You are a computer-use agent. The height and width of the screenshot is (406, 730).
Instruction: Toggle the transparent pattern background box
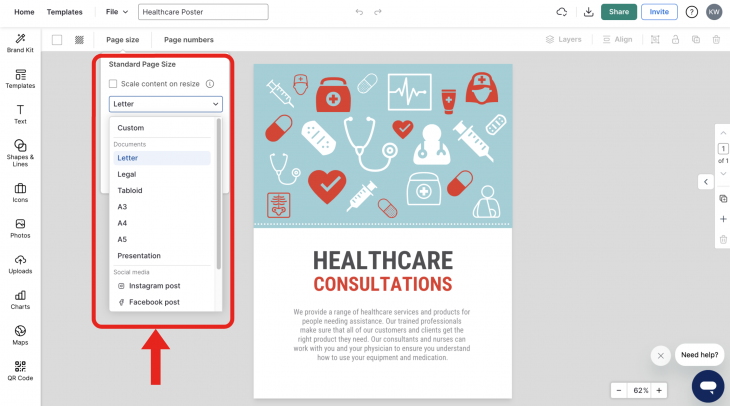pyautogui.click(x=79, y=40)
